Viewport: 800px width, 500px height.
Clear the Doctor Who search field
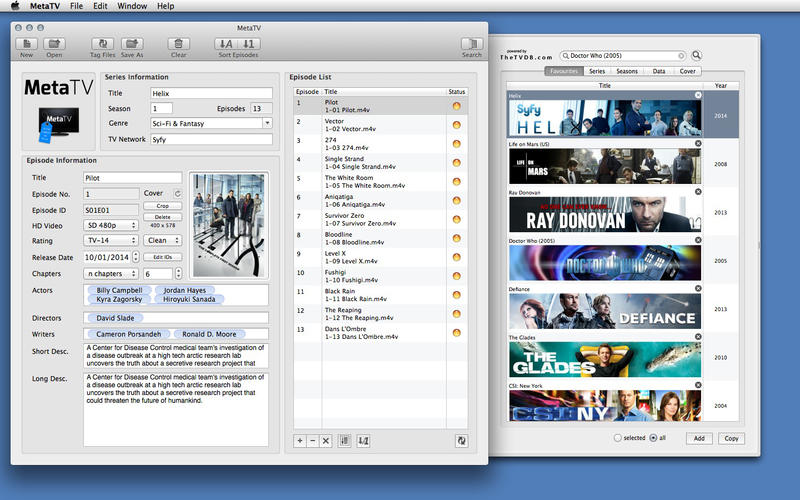[681, 56]
